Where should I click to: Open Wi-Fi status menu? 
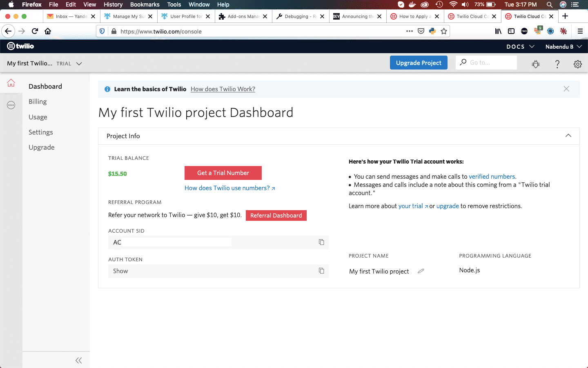click(x=453, y=4)
